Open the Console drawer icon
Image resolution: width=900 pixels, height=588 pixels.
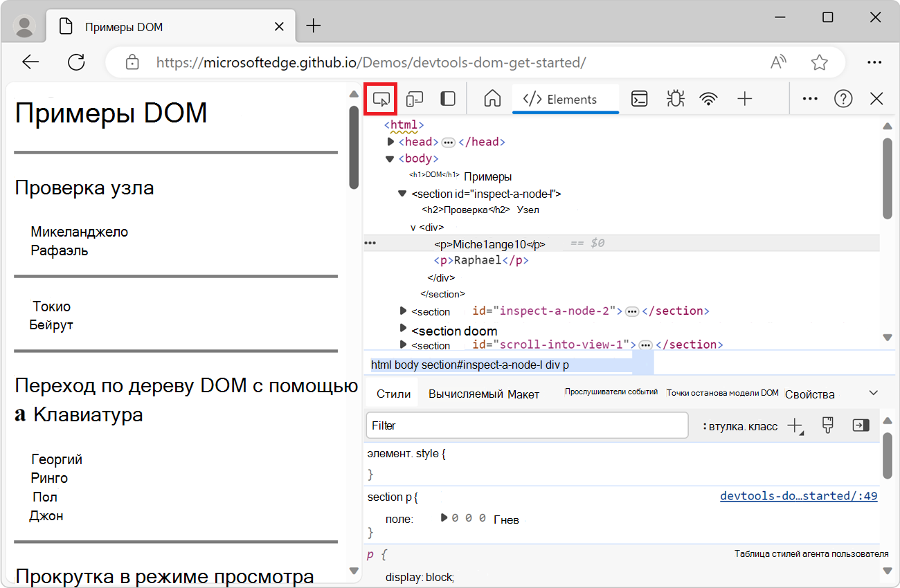click(638, 98)
